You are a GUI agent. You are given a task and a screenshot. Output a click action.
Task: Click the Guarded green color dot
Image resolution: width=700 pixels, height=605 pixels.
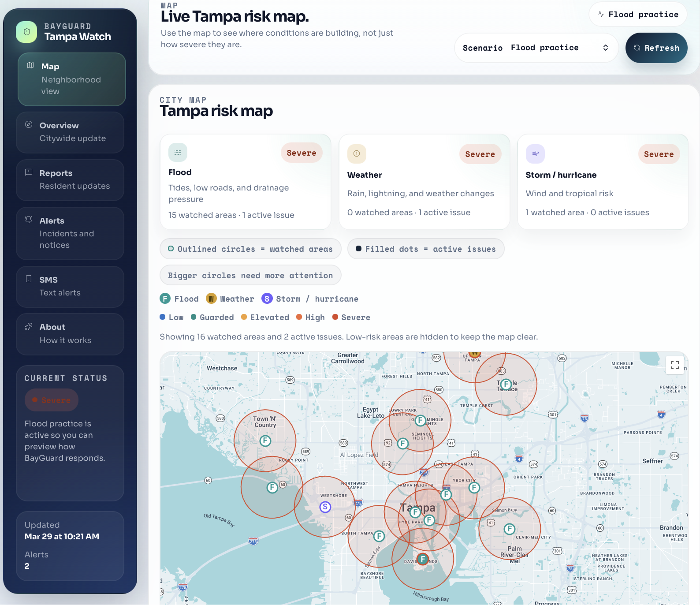[194, 317]
